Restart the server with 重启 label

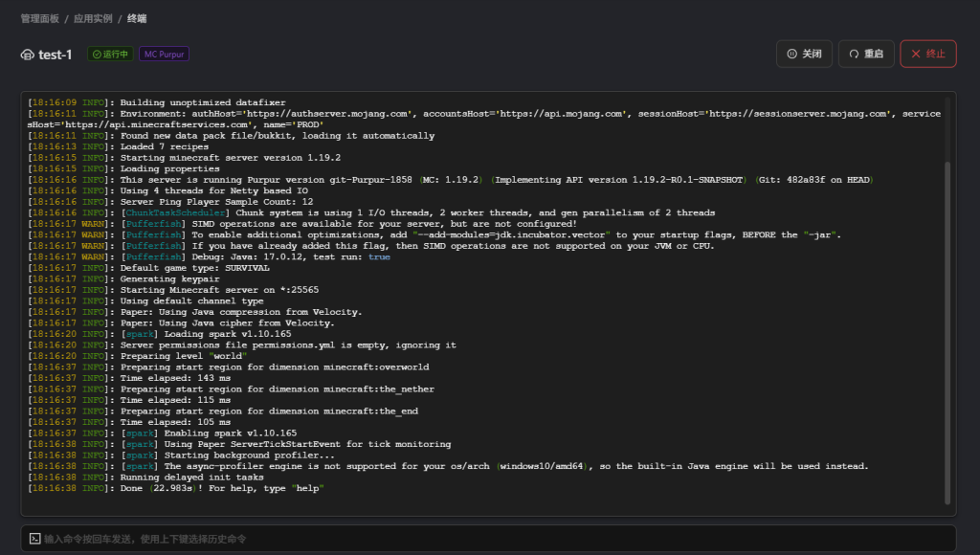(873, 55)
